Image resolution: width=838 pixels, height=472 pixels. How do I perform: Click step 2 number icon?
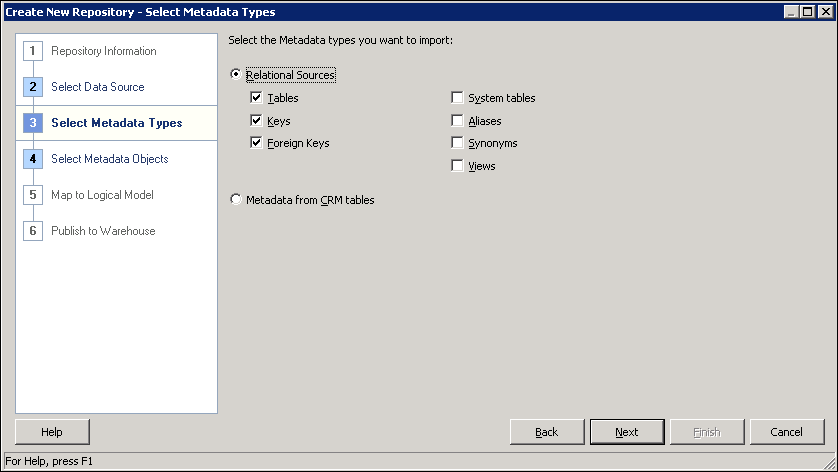(33, 87)
